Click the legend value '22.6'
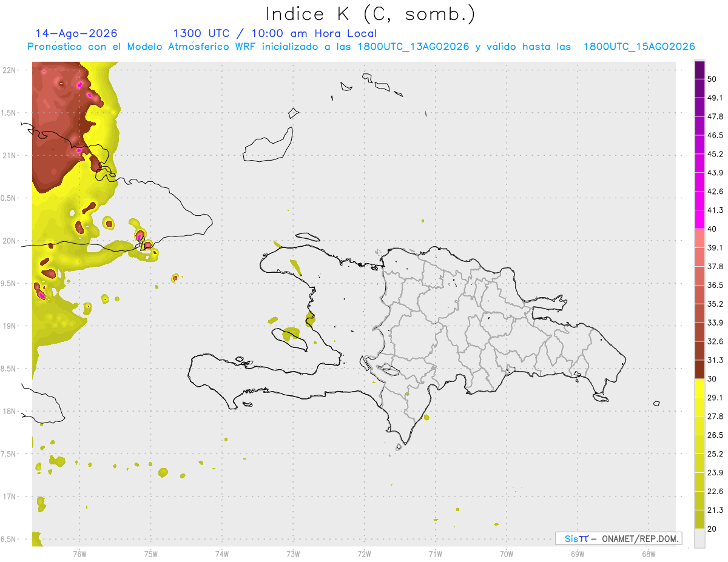 click(x=715, y=492)
